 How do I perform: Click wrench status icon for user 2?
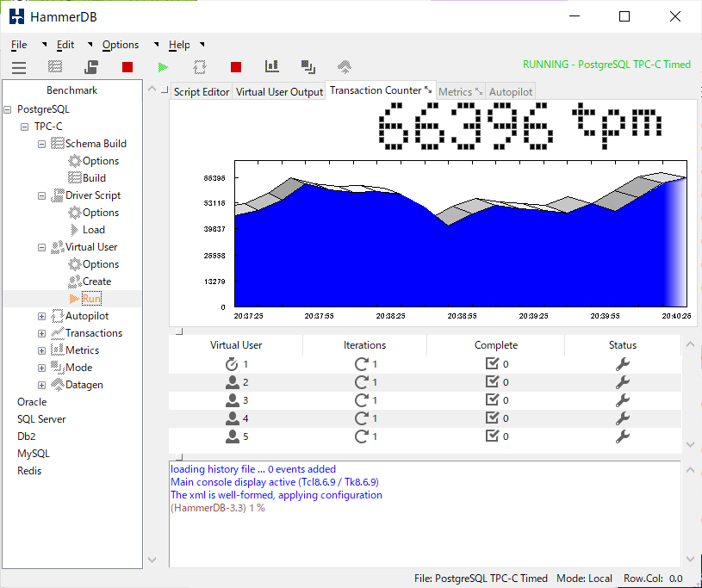(x=622, y=382)
